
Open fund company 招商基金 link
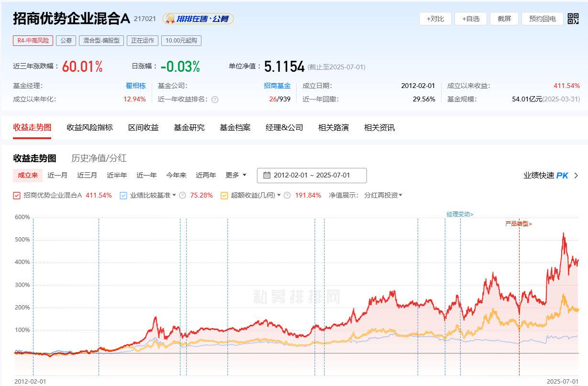(x=277, y=86)
